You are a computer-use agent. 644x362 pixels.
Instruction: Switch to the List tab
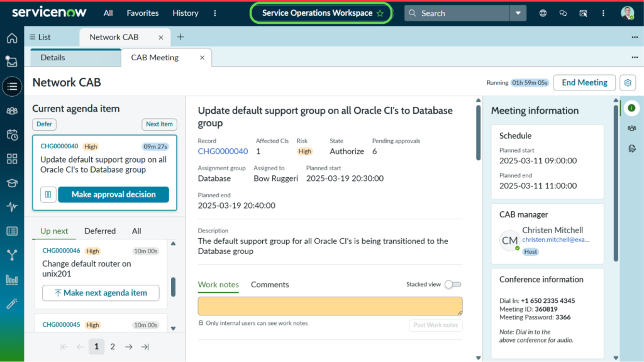(40, 37)
